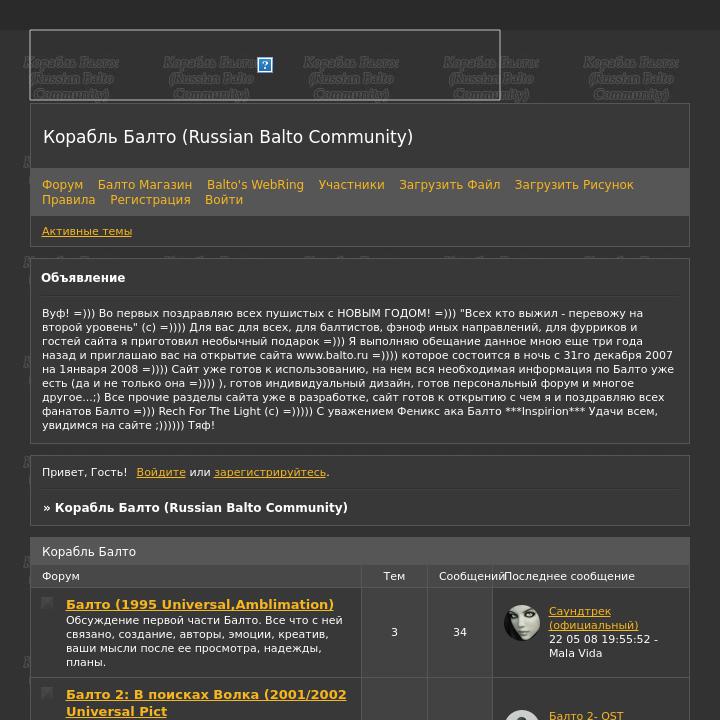Open the Участники members page
Screen dimensions: 720x720
(351, 185)
